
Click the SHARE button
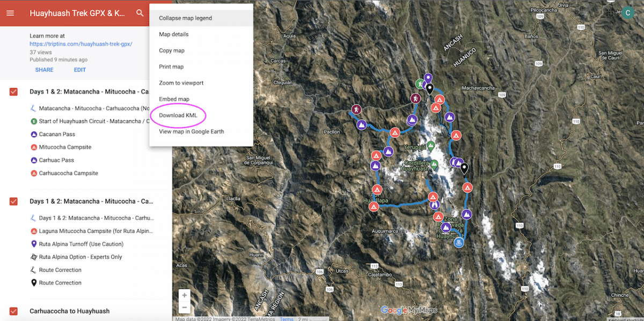44,70
